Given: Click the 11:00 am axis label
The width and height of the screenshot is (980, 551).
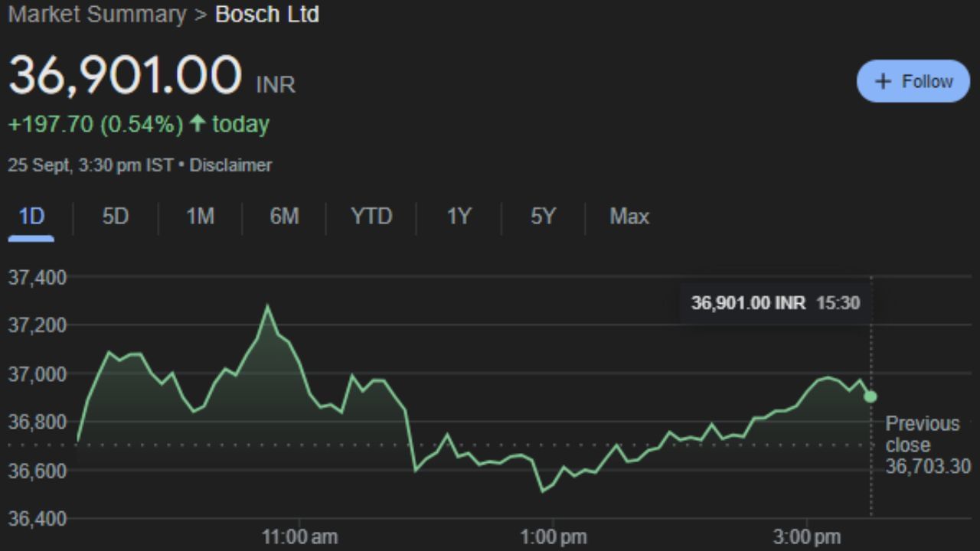Looking at the screenshot, I should pyautogui.click(x=299, y=537).
